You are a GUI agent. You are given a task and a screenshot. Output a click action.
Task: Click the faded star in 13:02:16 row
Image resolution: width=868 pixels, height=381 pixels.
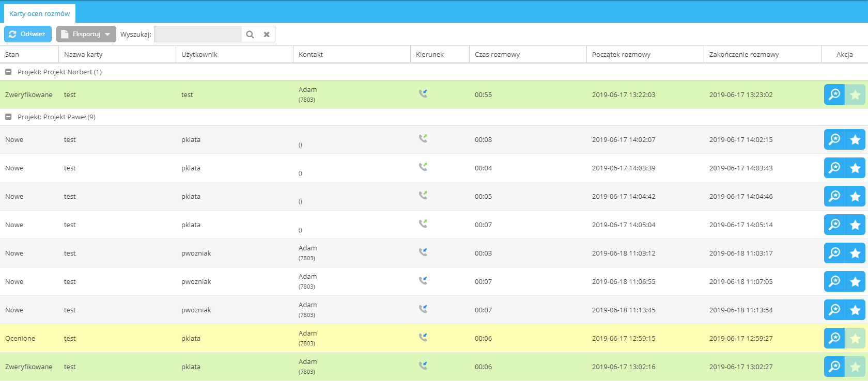(x=855, y=367)
